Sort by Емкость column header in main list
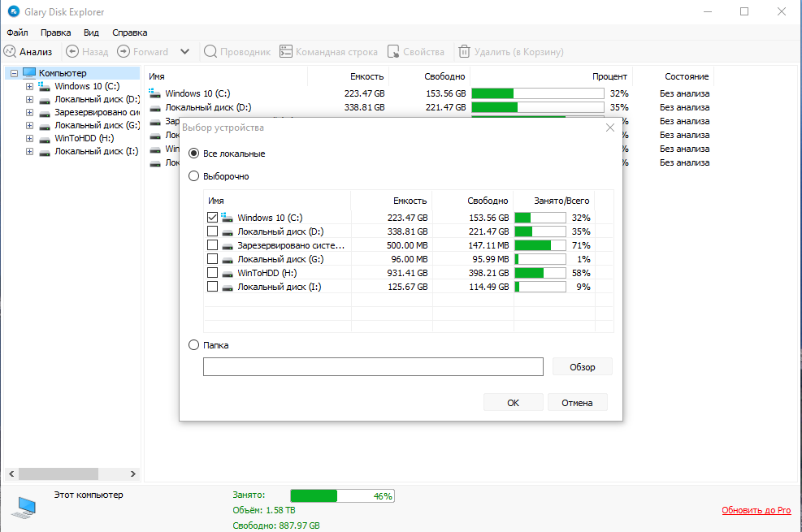Viewport: 802px width, 532px height. click(x=348, y=76)
